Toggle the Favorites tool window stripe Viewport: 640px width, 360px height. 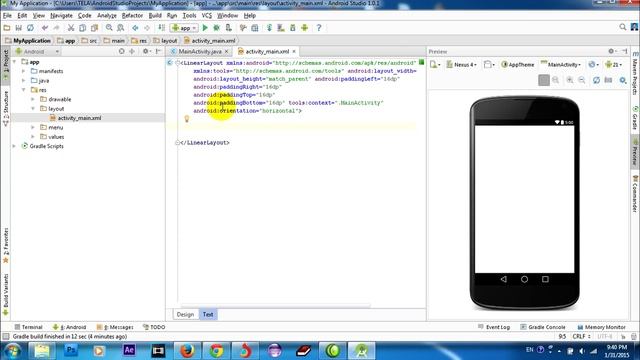(x=6, y=245)
